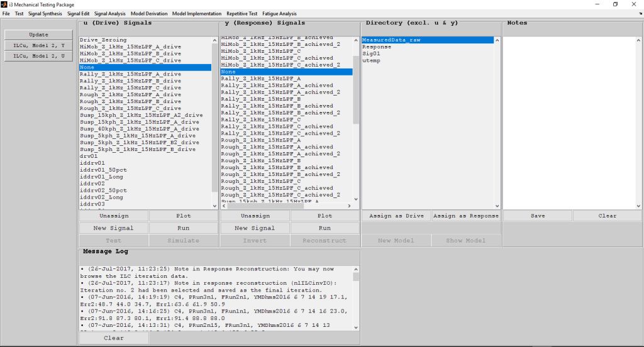The image size is (644, 347).
Task: Select Sig01 in the Directory list
Action: (x=372, y=53)
